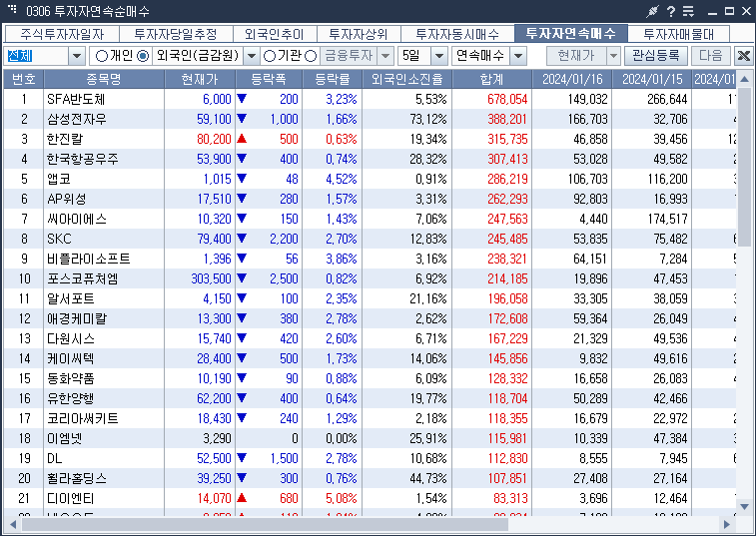Viewport: 756px width, 536px height.
Task: Select the 투자자연속매수 tab
Action: 571,33
